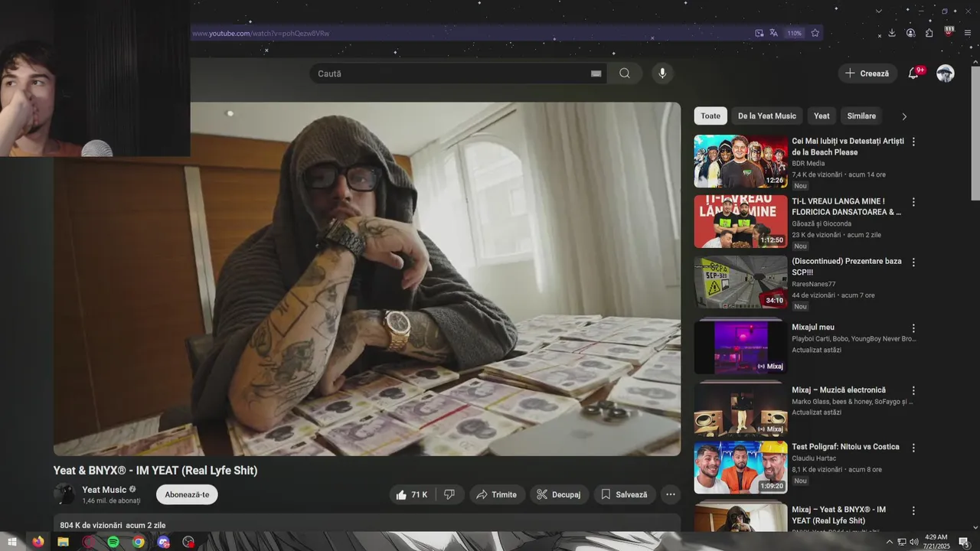Image resolution: width=980 pixels, height=551 pixels.
Task: Open options for Mixaj Yeat & BNYX
Action: coord(913,510)
